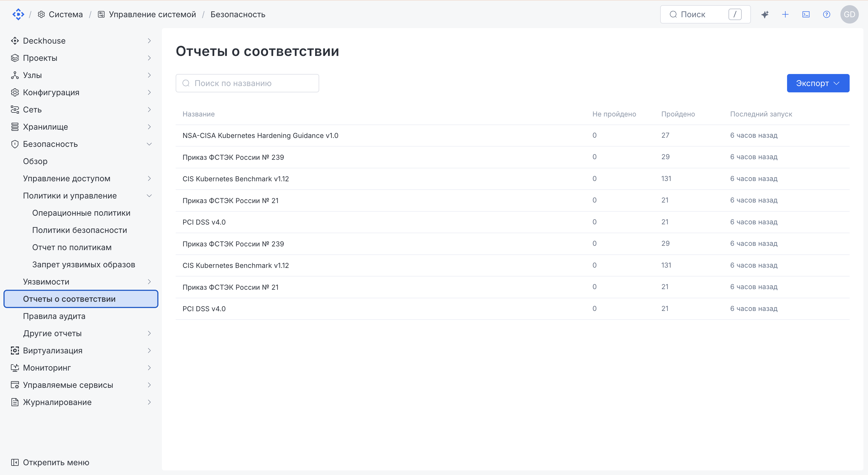Click the Проекты layers icon

tap(15, 58)
